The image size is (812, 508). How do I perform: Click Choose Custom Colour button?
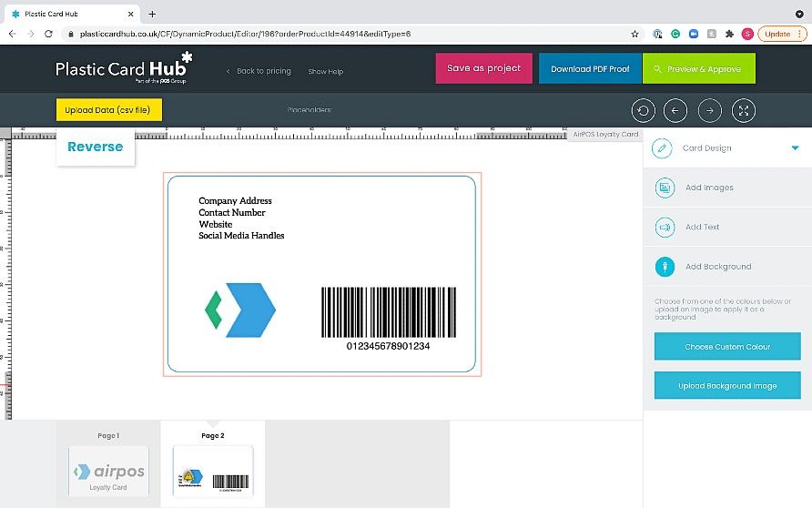pyautogui.click(x=727, y=347)
